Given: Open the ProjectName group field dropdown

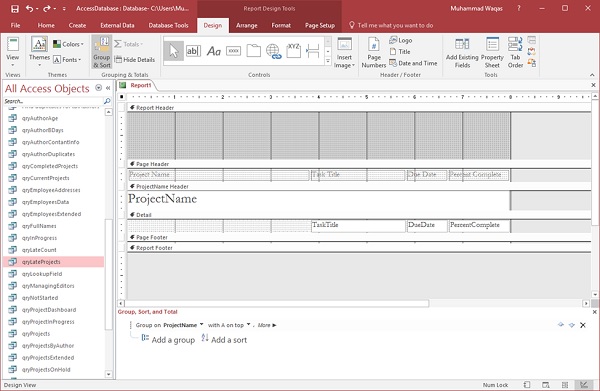Looking at the screenshot, I should tap(183, 325).
